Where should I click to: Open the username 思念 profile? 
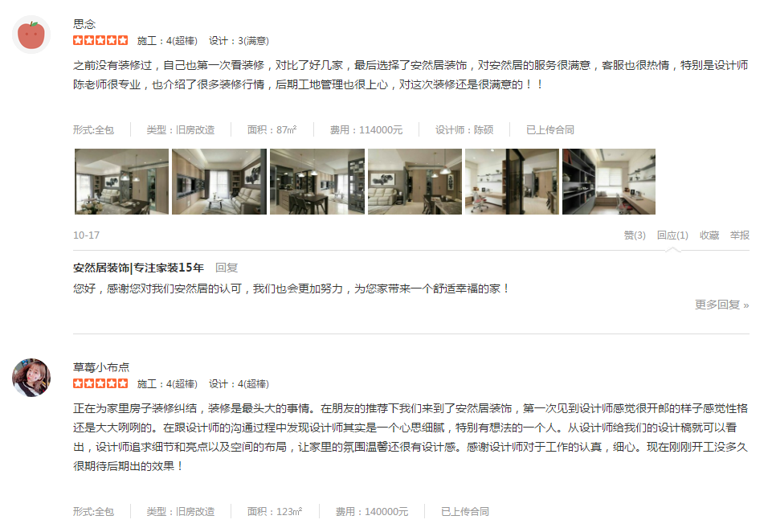click(x=84, y=24)
